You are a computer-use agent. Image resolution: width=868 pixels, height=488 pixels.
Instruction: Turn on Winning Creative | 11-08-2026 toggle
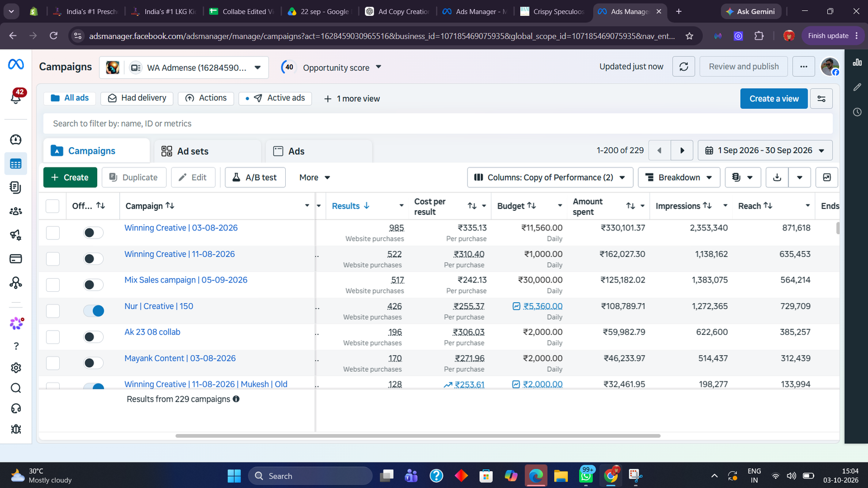[93, 259]
